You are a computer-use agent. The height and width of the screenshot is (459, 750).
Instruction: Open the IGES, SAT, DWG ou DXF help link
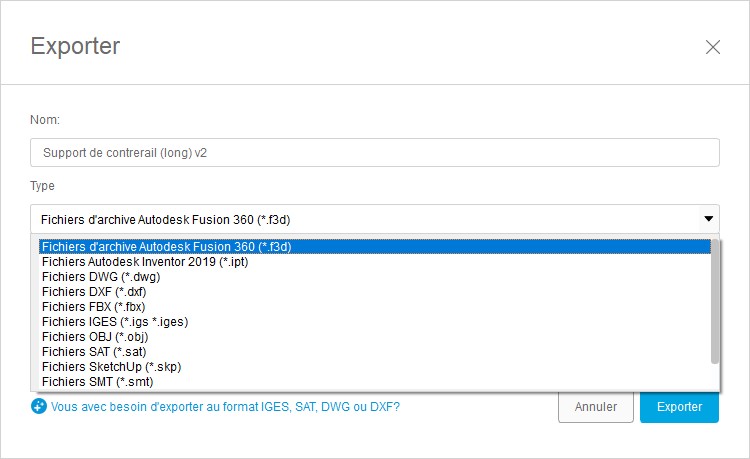(225, 406)
